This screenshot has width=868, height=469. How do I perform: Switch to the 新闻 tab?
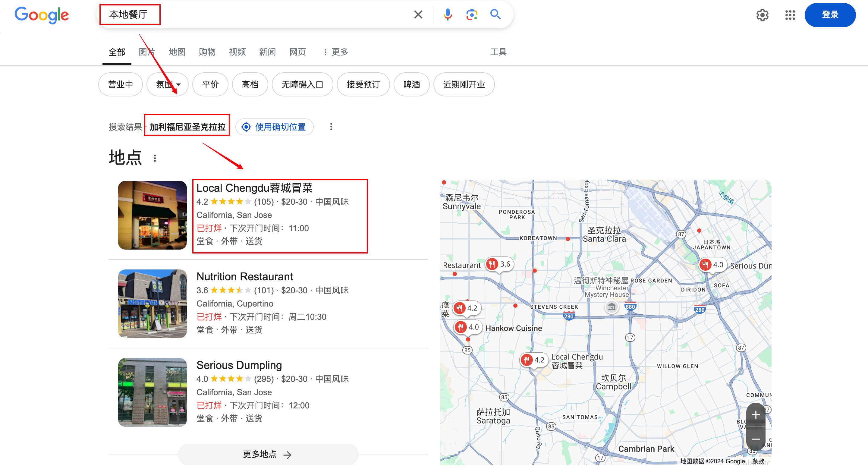[x=267, y=52]
